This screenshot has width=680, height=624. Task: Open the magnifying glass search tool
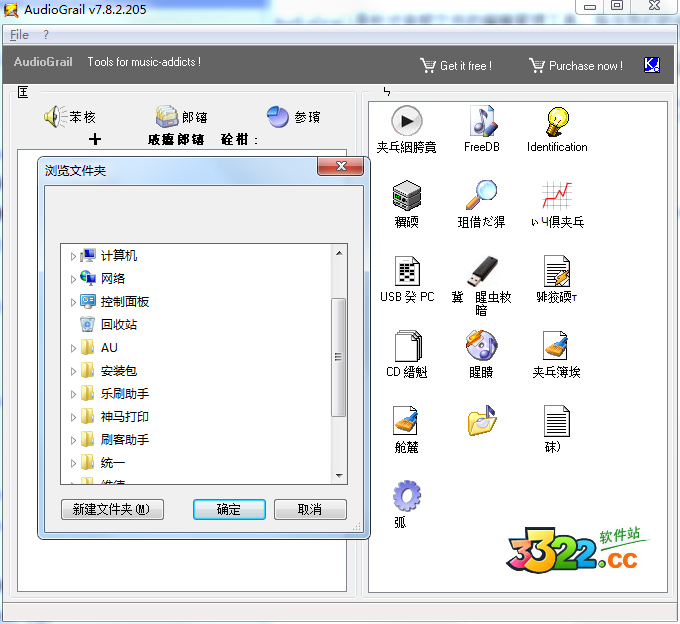pyautogui.click(x=481, y=195)
